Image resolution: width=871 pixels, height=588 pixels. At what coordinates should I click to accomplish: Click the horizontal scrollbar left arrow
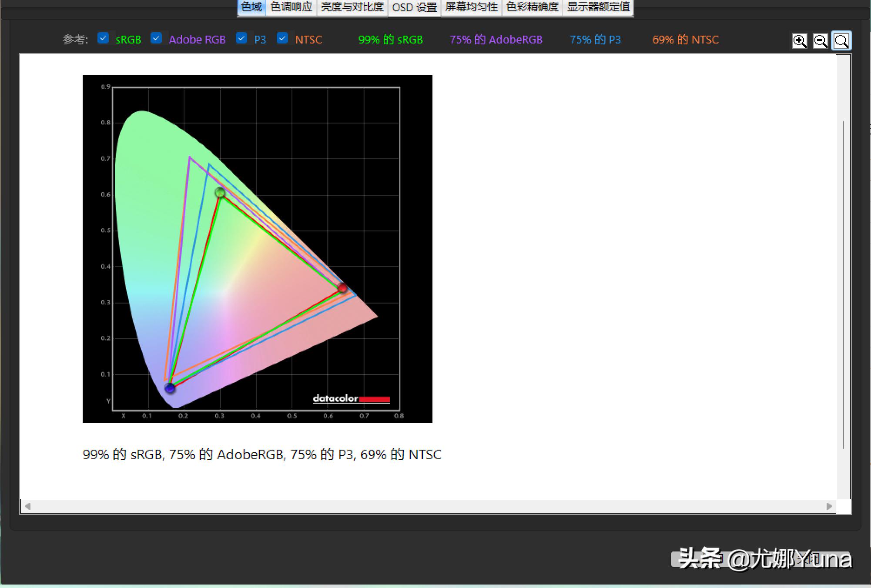(28, 506)
